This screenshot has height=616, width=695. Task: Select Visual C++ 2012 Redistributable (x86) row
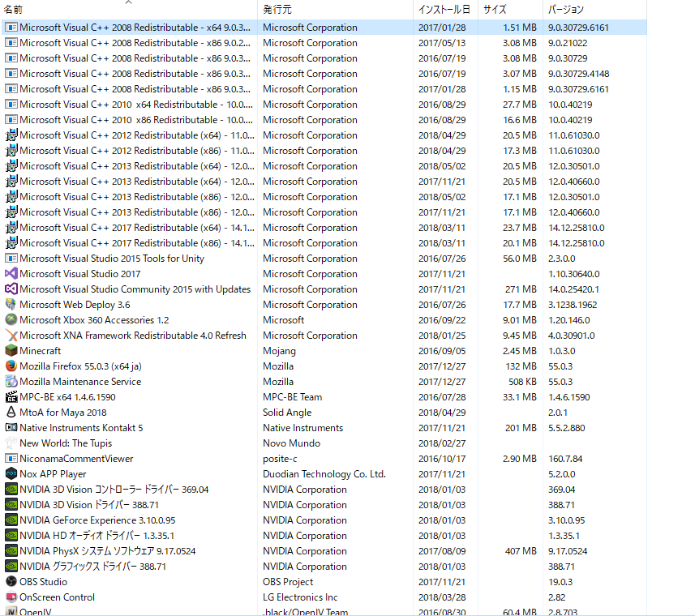pyautogui.click(x=324, y=151)
